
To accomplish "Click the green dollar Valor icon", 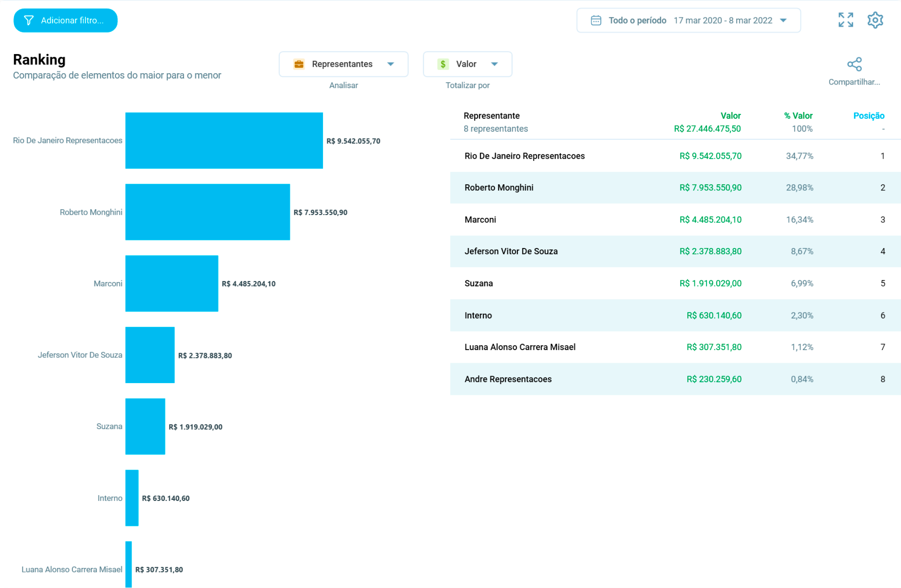I will click(443, 64).
